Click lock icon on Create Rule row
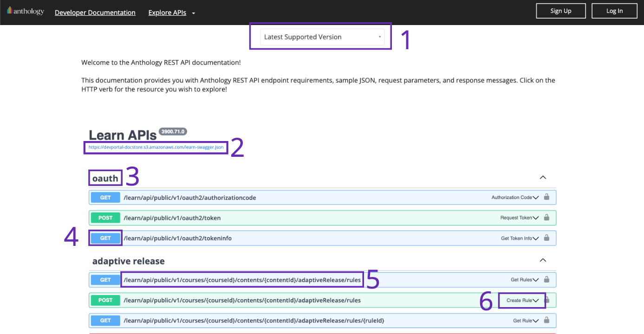The image size is (644, 334). click(x=547, y=300)
